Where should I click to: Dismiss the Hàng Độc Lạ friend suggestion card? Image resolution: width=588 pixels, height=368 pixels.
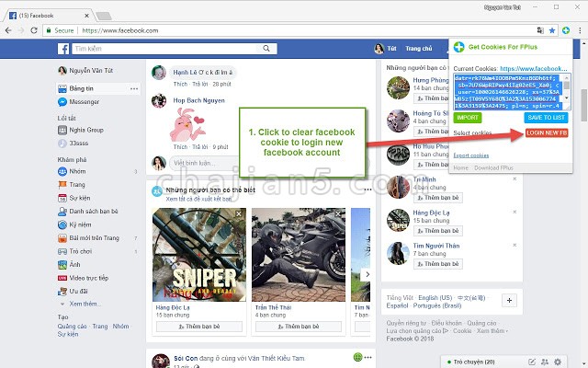point(238,214)
